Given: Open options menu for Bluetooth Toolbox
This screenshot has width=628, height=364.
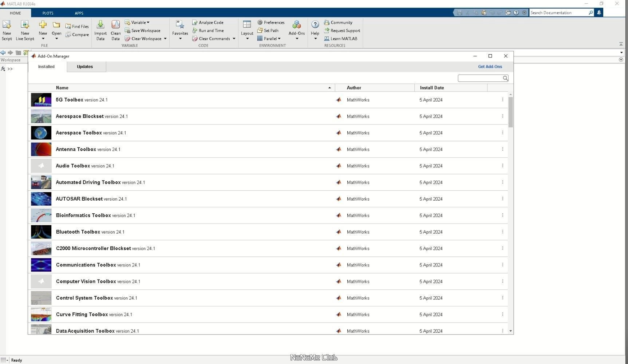Looking at the screenshot, I should [x=503, y=232].
